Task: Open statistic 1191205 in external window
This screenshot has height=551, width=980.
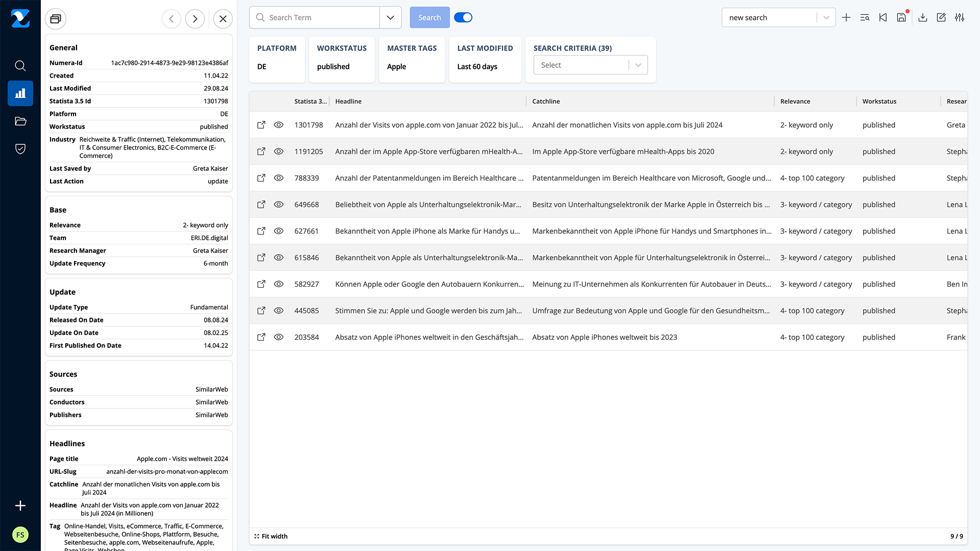Action: [x=261, y=152]
